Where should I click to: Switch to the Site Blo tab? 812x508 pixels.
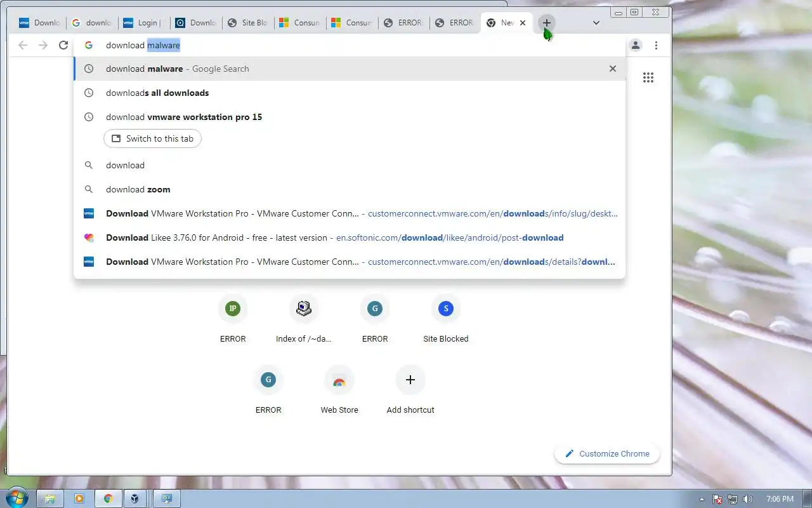click(247, 23)
